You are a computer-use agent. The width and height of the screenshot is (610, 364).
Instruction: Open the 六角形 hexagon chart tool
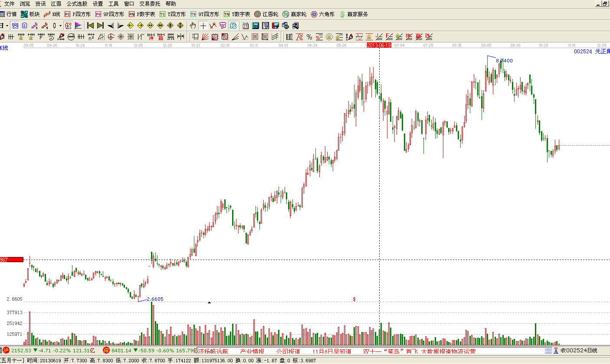tap(323, 14)
